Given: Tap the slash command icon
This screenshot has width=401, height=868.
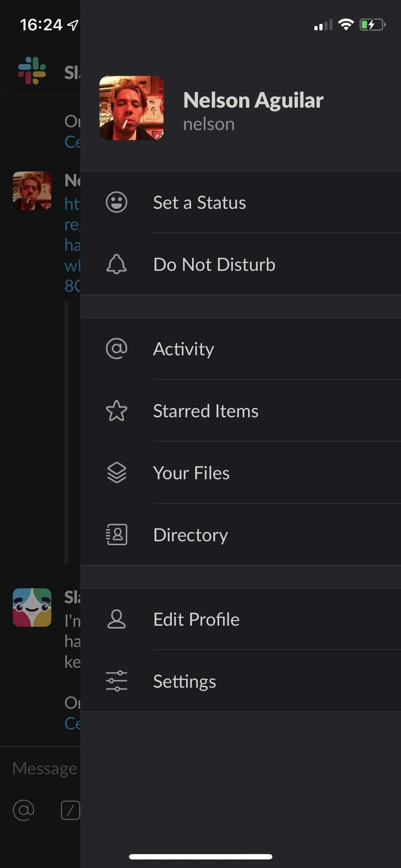Looking at the screenshot, I should pyautogui.click(x=70, y=810).
